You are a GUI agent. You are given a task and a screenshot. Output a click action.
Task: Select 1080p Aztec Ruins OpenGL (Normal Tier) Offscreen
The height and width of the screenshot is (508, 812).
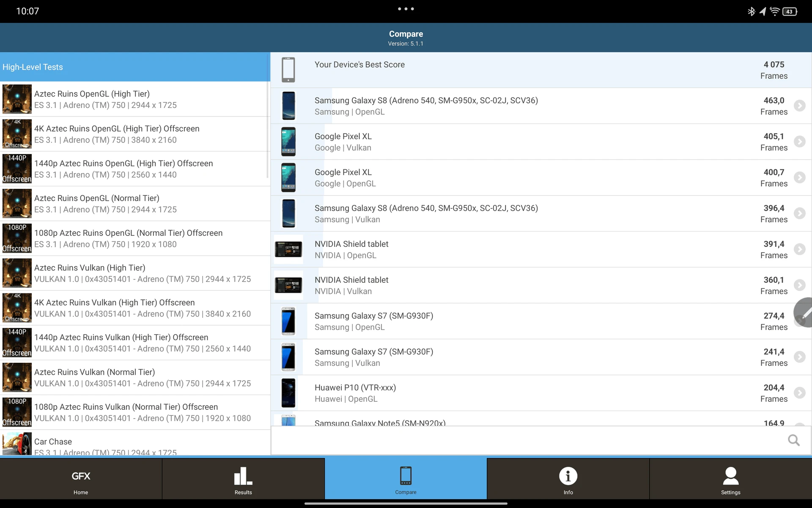135,238
